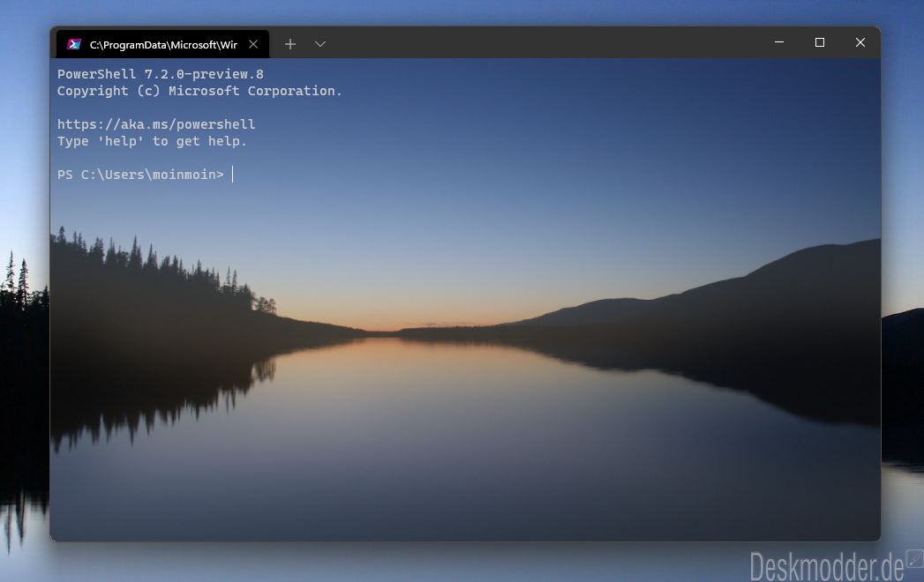Click the Copyright (c) Microsoft Corporation line

click(x=199, y=91)
